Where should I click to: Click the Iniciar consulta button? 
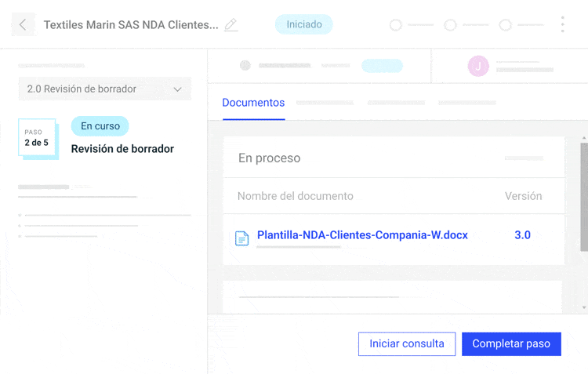tap(407, 343)
